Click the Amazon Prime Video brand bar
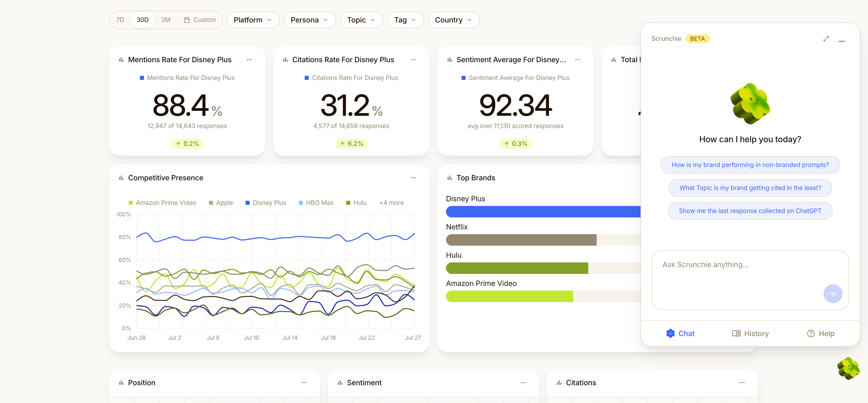 (x=509, y=297)
